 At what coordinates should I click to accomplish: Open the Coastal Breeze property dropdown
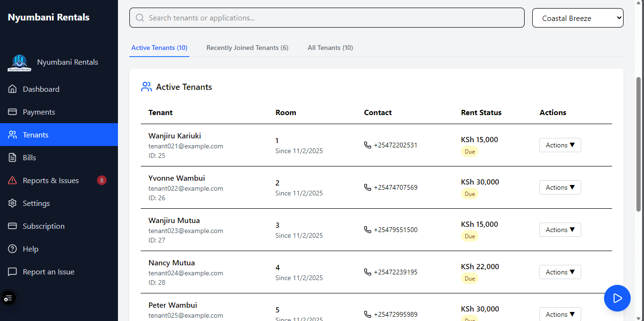pyautogui.click(x=577, y=18)
